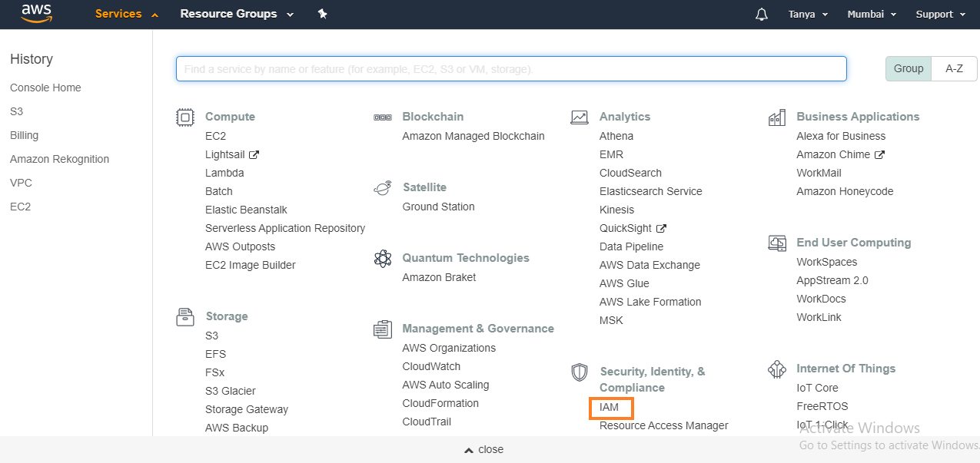Click the AWS logo icon
Viewport: 980px width, 463px height.
[x=36, y=13]
